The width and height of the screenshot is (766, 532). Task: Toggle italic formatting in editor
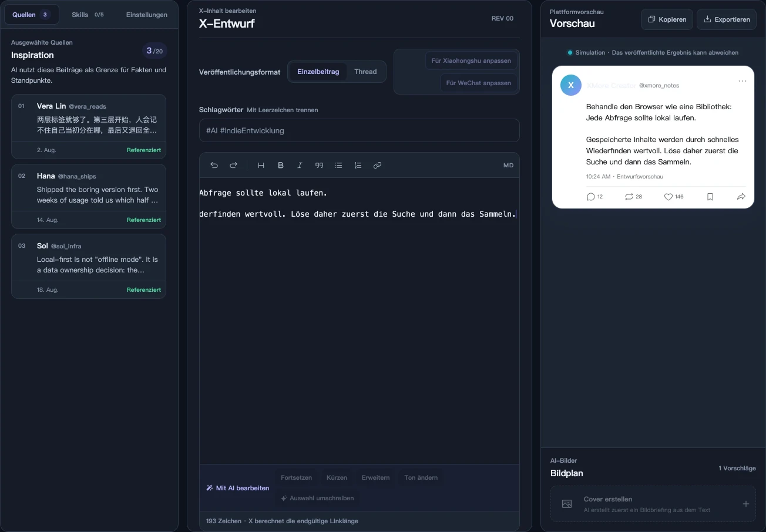pyautogui.click(x=300, y=166)
